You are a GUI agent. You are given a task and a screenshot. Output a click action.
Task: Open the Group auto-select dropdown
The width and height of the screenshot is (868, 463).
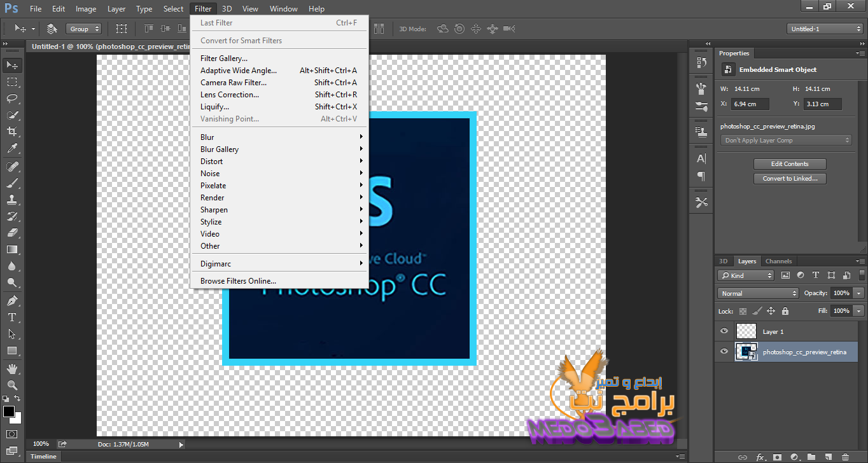point(84,29)
